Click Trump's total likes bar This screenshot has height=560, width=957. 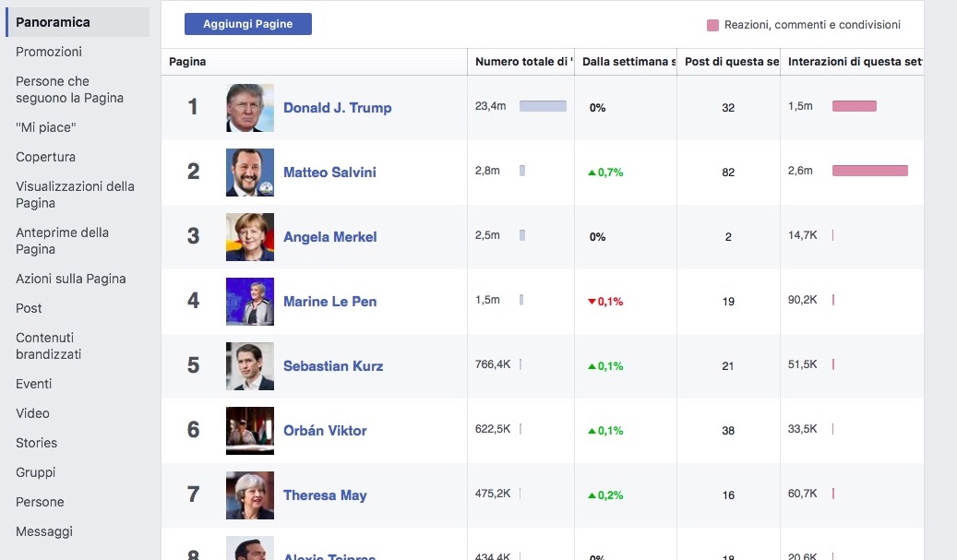coord(543,106)
